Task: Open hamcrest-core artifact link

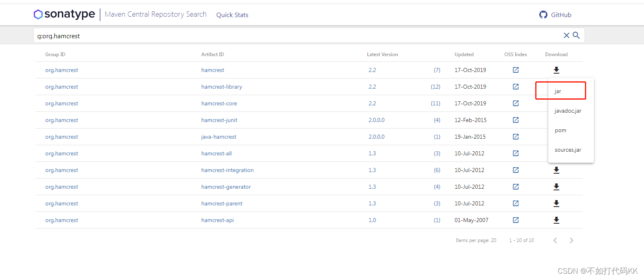Action: tap(219, 103)
